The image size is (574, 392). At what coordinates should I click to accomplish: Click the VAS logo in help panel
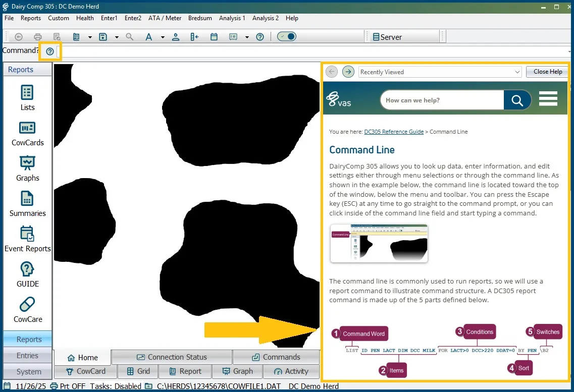[339, 99]
